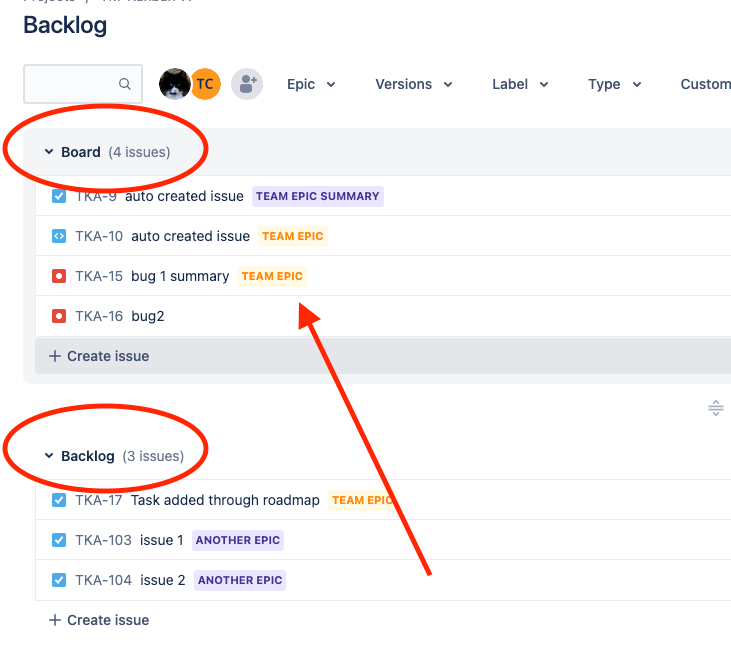Open issue key TKA-16
The width and height of the screenshot is (731, 670).
click(99, 317)
